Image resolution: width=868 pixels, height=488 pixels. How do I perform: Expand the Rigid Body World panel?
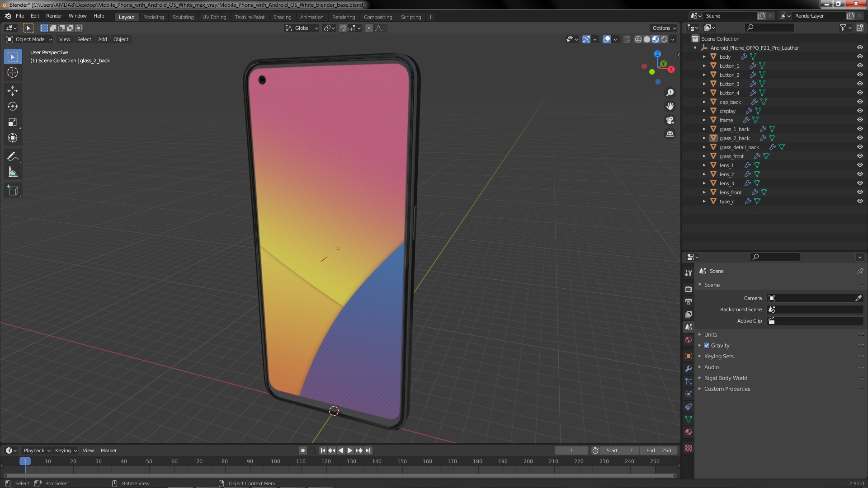(725, 378)
